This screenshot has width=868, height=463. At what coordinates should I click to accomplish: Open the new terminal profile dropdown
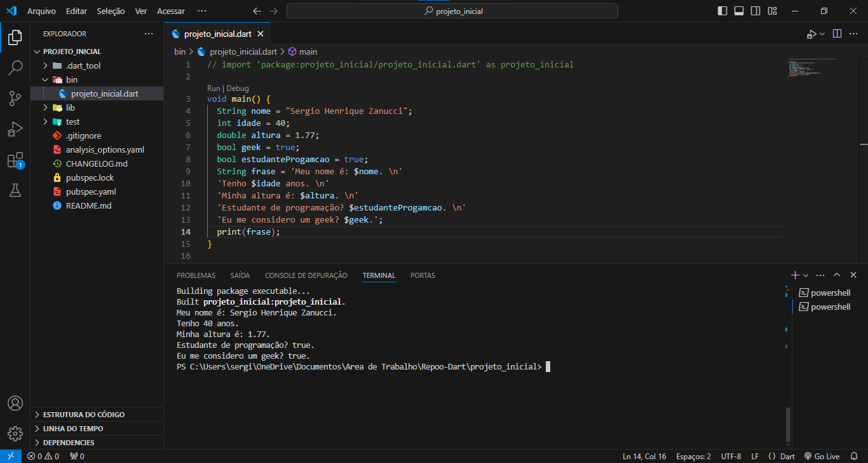click(x=806, y=275)
